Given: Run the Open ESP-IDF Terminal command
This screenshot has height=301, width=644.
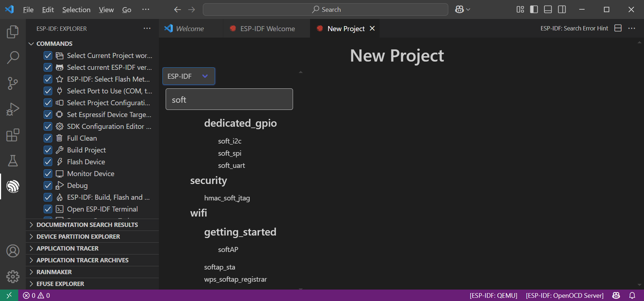Looking at the screenshot, I should 102,209.
